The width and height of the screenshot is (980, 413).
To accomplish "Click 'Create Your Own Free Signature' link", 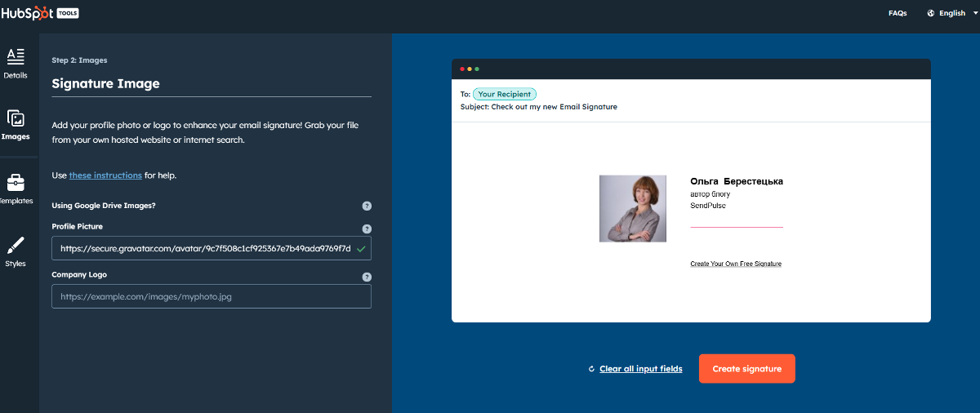I will coord(736,264).
